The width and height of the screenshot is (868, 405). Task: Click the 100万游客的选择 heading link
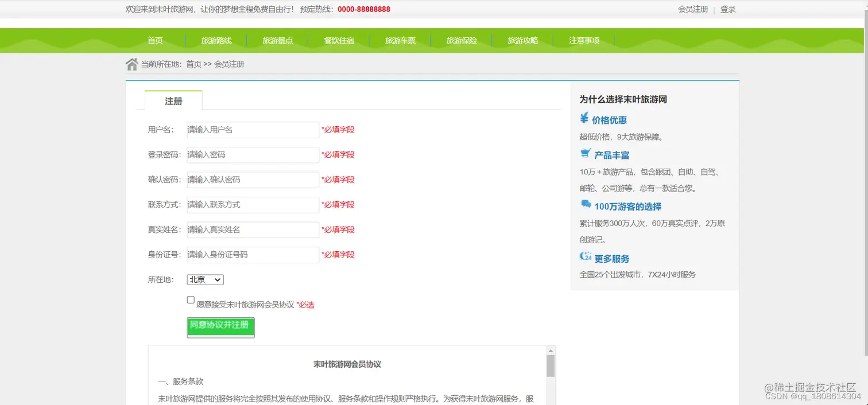(628, 207)
